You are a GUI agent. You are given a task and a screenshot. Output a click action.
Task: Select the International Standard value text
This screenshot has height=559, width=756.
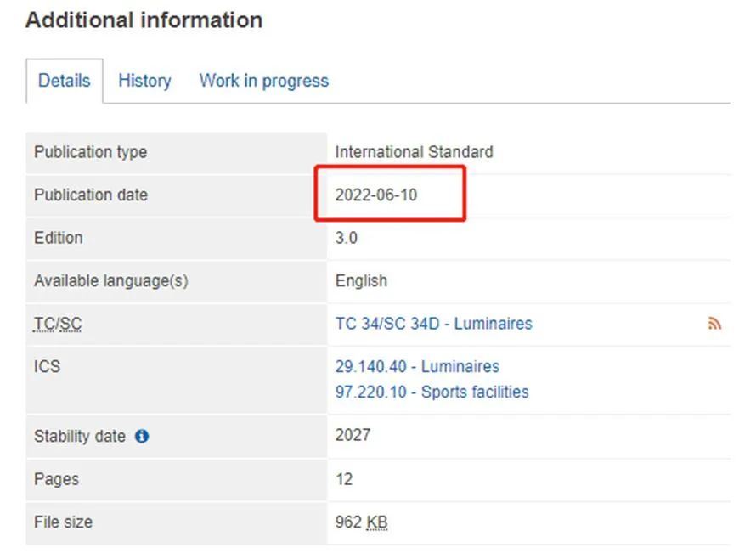pyautogui.click(x=414, y=152)
